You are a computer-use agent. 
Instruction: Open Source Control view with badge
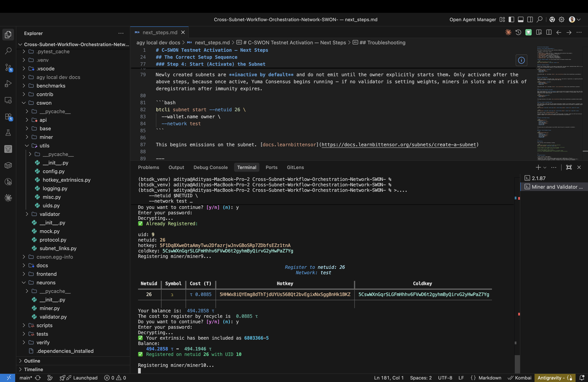(x=8, y=67)
